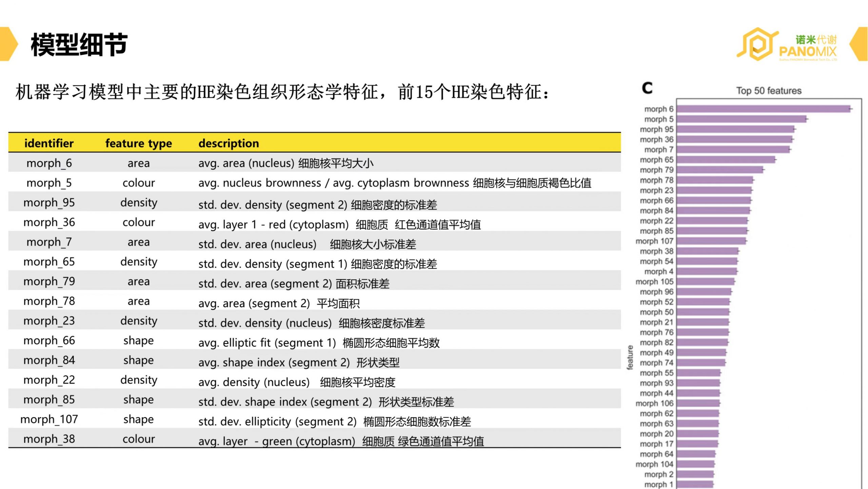
Task: Select the morph_6 identifier cell
Action: (49, 163)
